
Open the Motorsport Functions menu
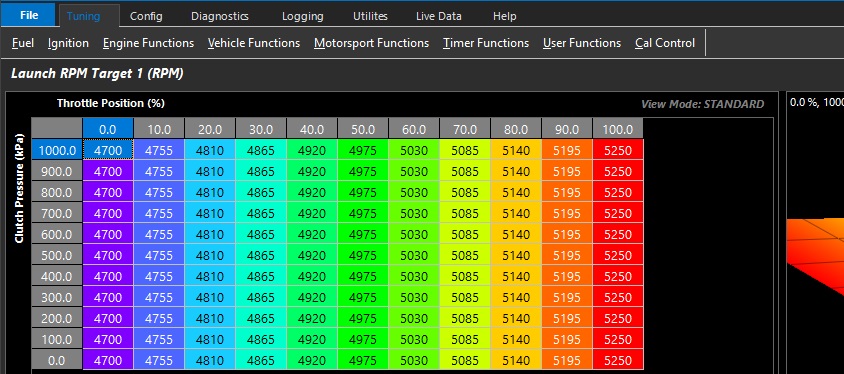(371, 43)
